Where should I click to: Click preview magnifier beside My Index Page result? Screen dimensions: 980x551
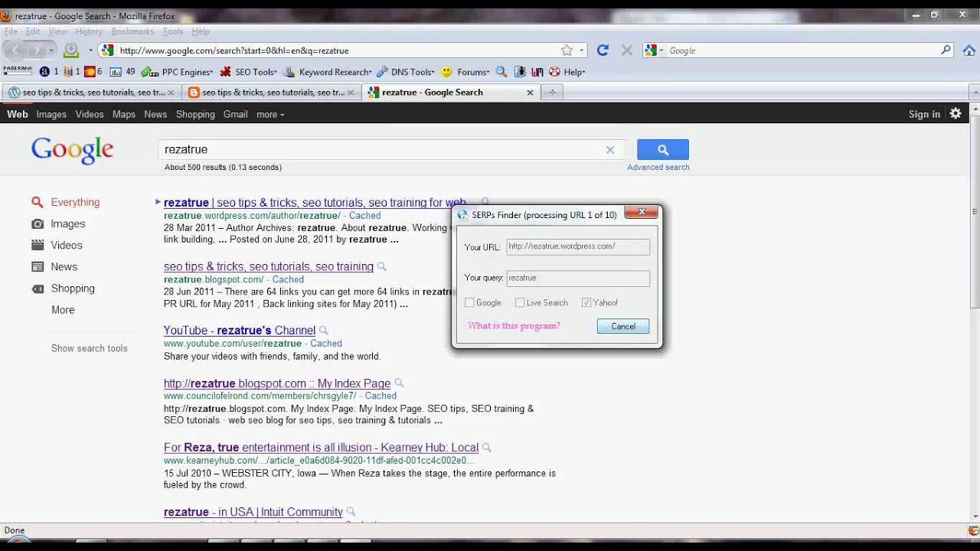(x=399, y=383)
